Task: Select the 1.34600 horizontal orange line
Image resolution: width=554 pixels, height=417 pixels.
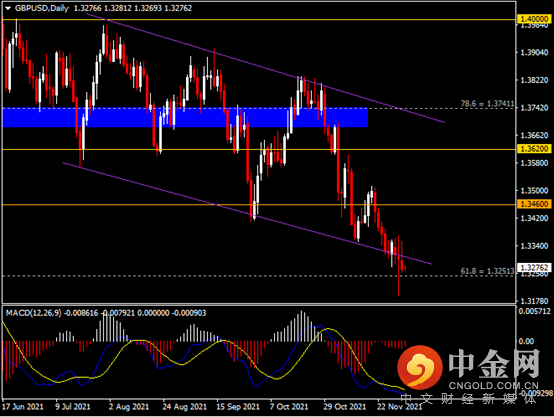Action: point(259,205)
